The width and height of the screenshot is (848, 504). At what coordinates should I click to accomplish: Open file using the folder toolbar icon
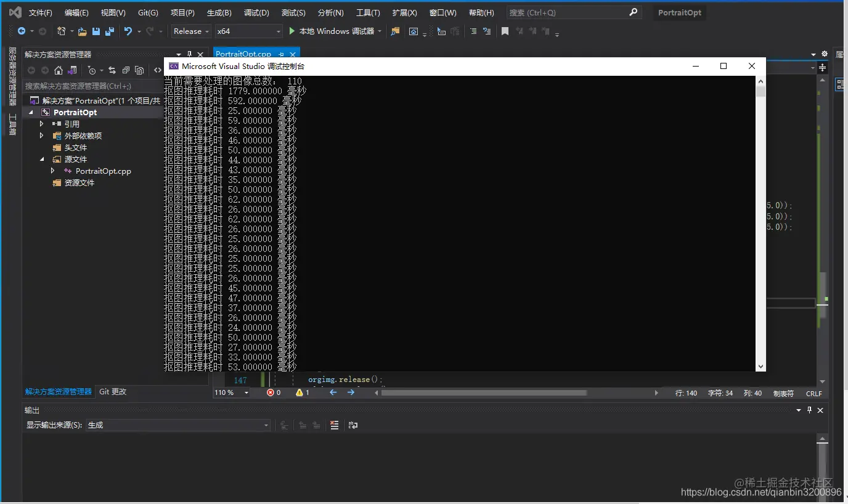point(82,31)
